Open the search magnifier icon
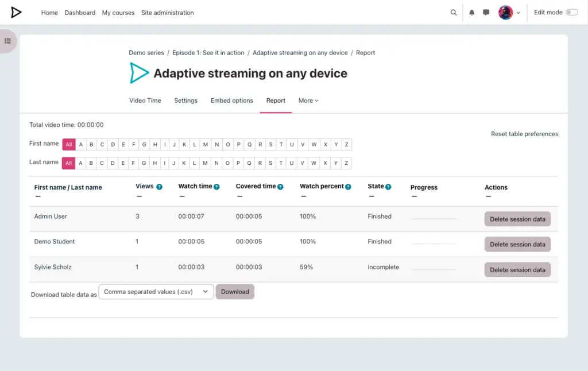The height and width of the screenshot is (371, 588). [454, 13]
